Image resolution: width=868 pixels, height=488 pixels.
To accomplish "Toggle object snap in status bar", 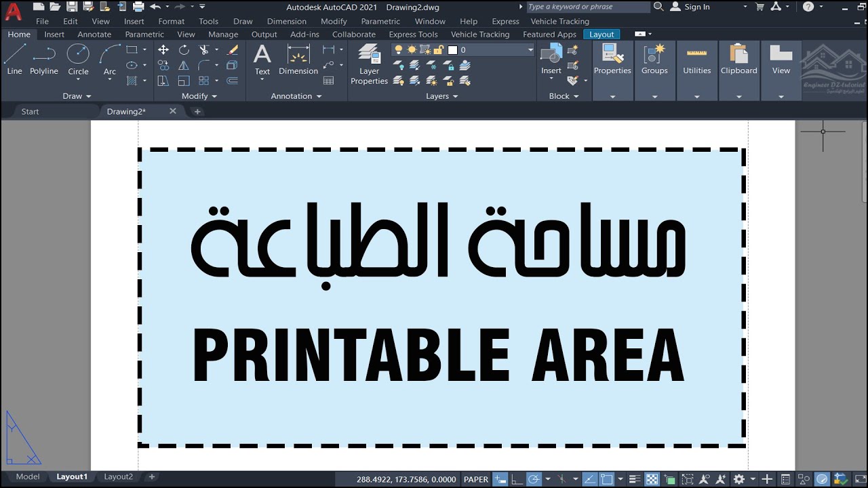I will (x=607, y=479).
